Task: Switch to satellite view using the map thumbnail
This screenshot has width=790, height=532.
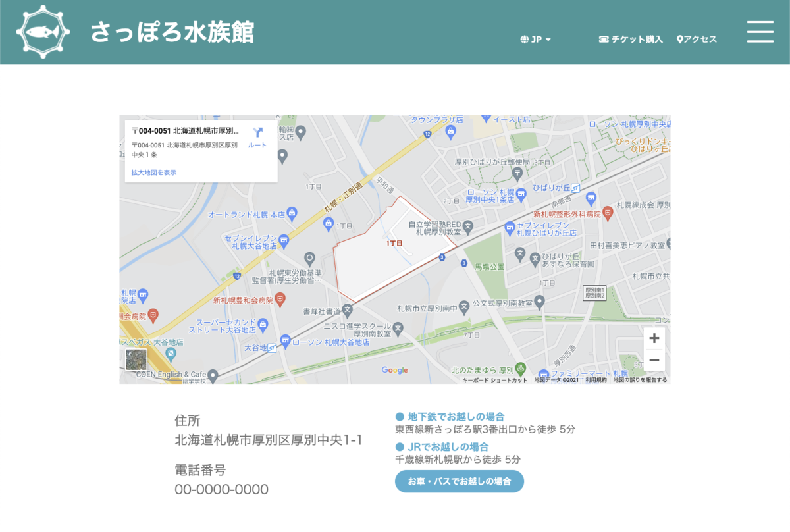Action: point(136,359)
